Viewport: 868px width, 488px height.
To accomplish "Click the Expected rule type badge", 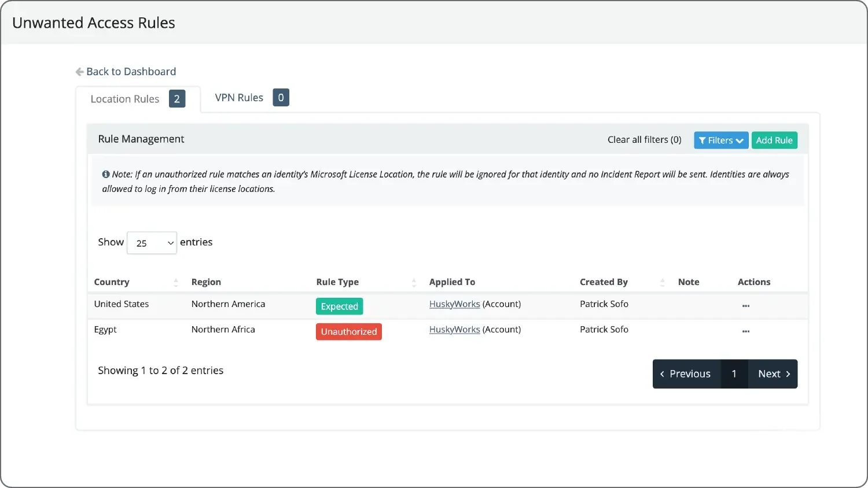I will (339, 306).
